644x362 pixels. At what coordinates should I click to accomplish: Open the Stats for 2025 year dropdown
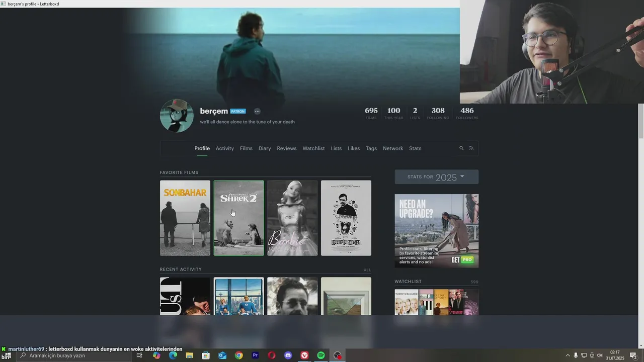pyautogui.click(x=436, y=177)
